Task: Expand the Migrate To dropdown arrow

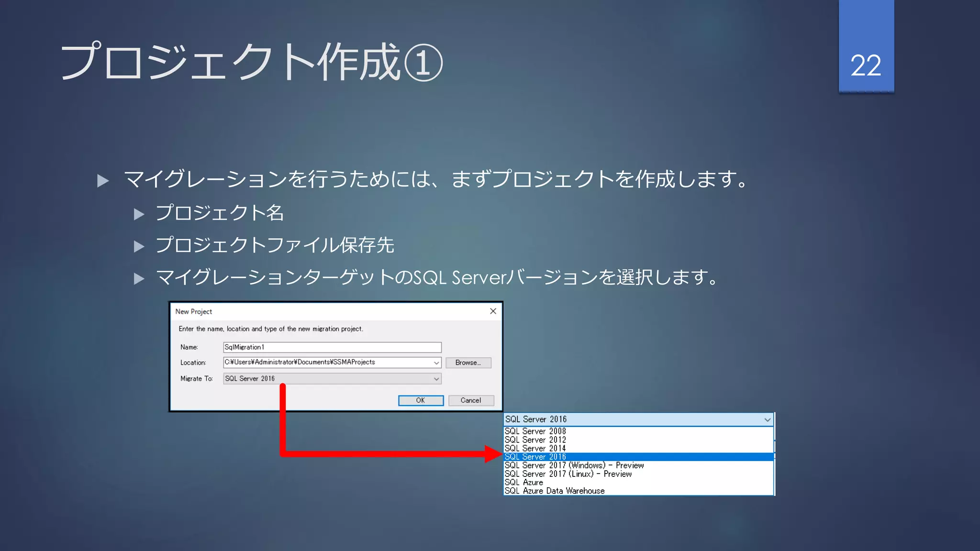Action: click(436, 379)
